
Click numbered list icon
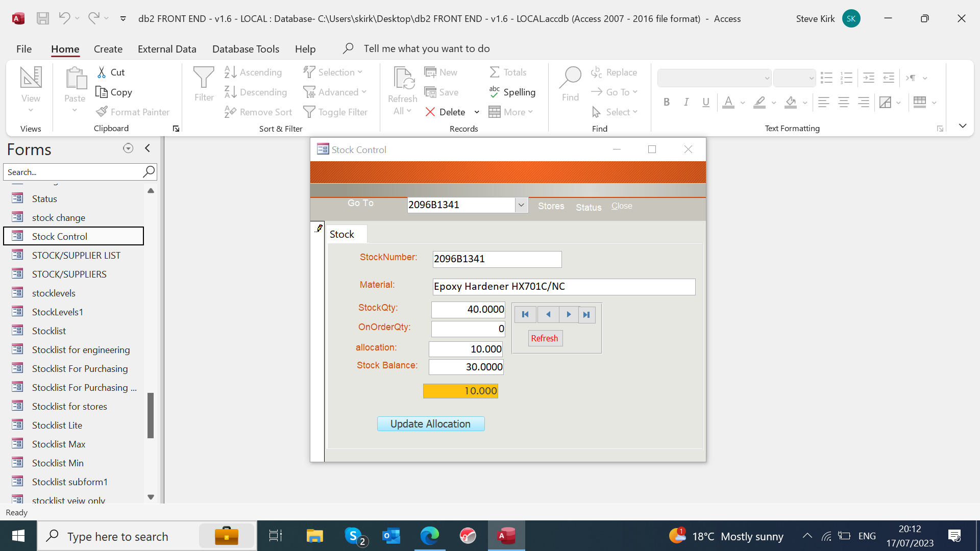[x=846, y=78]
